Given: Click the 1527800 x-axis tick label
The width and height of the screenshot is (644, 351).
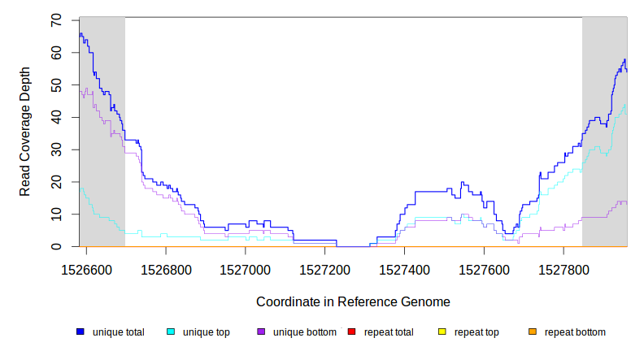Looking at the screenshot, I should pos(563,268).
